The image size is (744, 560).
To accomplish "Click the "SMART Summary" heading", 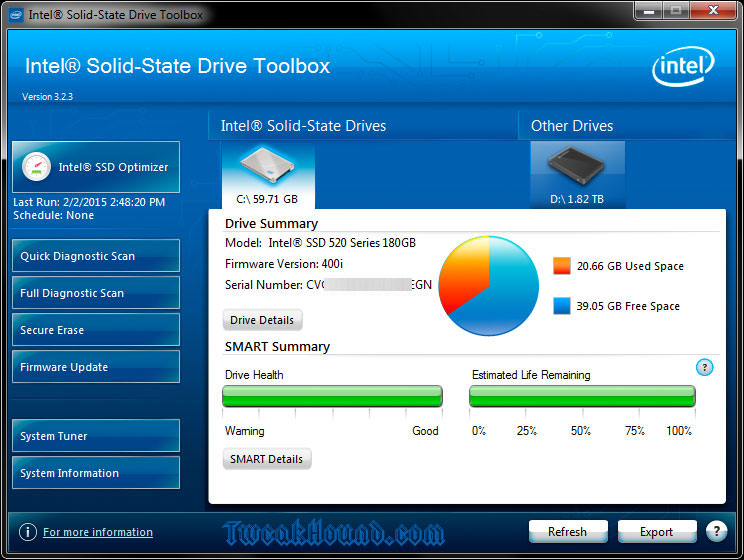I will click(x=277, y=346).
